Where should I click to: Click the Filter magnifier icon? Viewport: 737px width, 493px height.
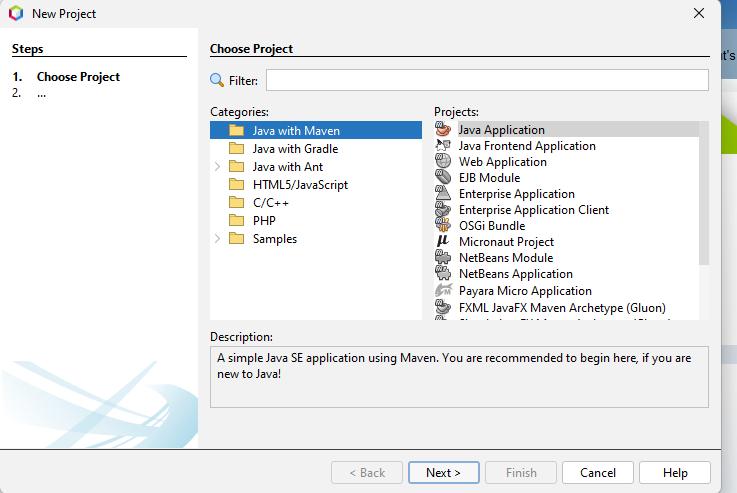(x=217, y=80)
